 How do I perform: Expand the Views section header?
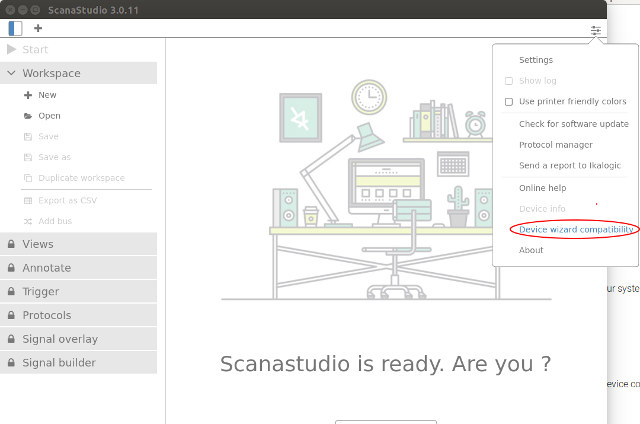point(78,244)
